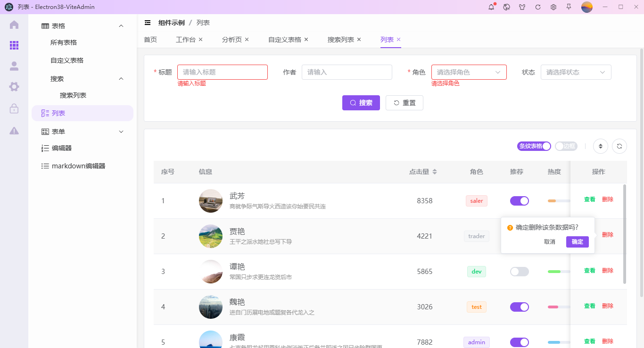
Task: Open notifications via the bell icon
Action: (491, 7)
